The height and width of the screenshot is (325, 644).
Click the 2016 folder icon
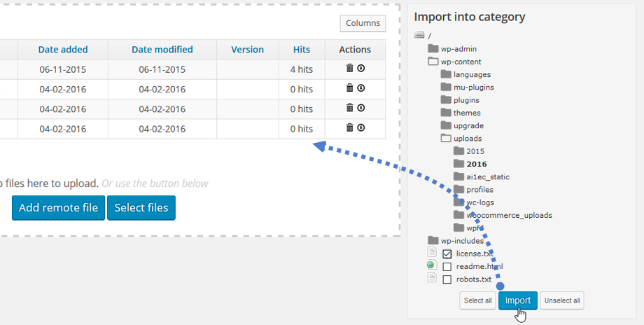point(458,164)
